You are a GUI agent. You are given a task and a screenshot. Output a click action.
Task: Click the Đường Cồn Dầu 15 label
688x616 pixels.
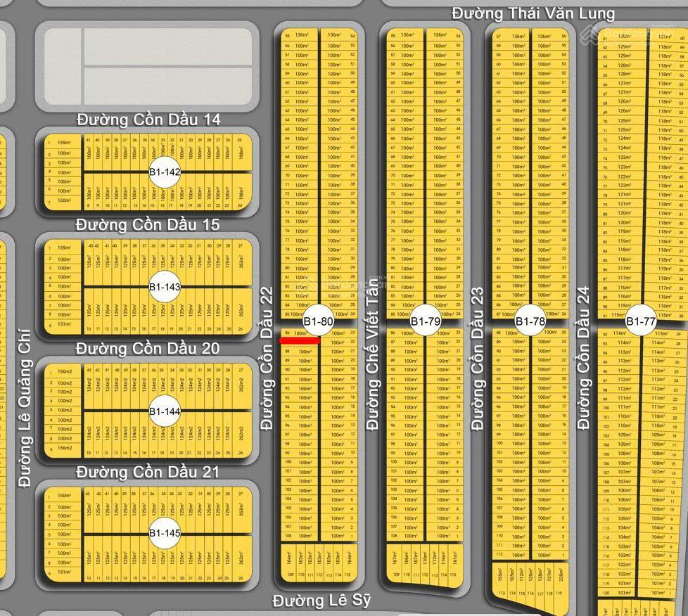pyautogui.click(x=148, y=224)
